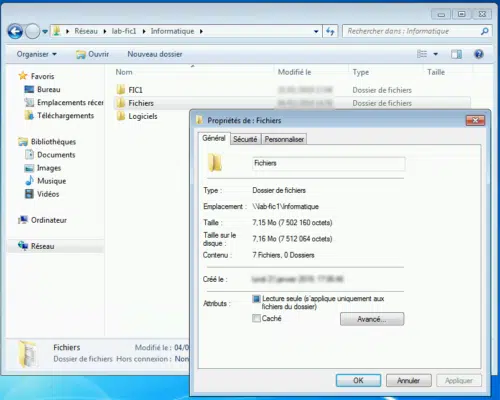
Task: Click the Logiciels folder icon
Action: [121, 116]
